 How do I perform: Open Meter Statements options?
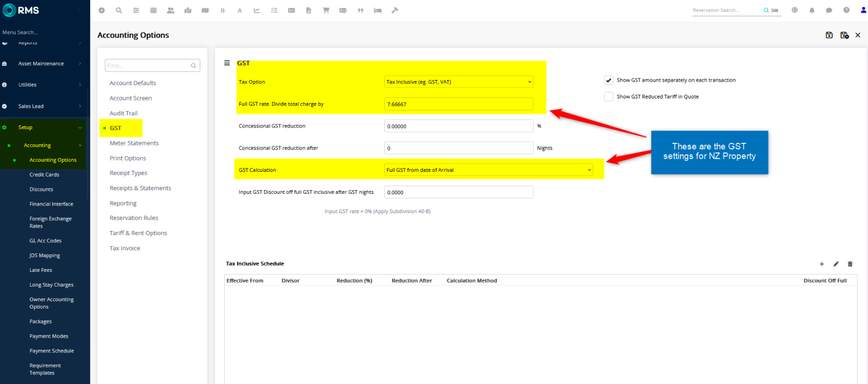coord(134,143)
